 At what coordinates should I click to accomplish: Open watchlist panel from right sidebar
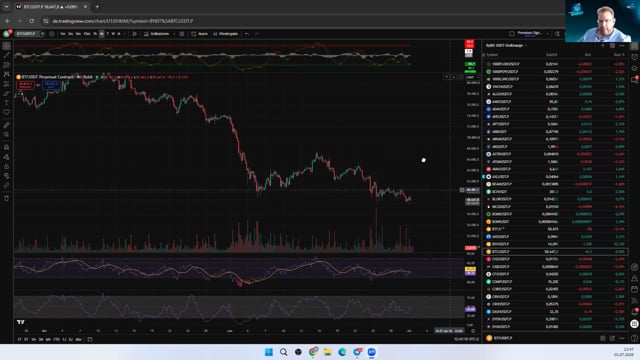(x=634, y=46)
